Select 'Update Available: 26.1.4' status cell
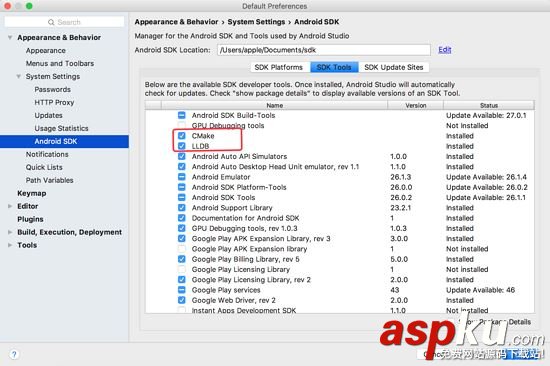This screenshot has height=366, width=550. pyautogui.click(x=487, y=177)
